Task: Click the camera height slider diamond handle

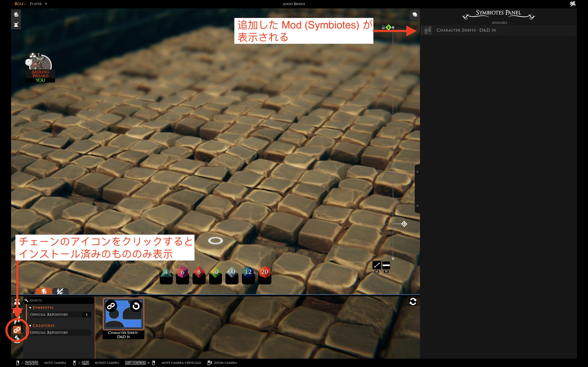Action: [x=404, y=224]
